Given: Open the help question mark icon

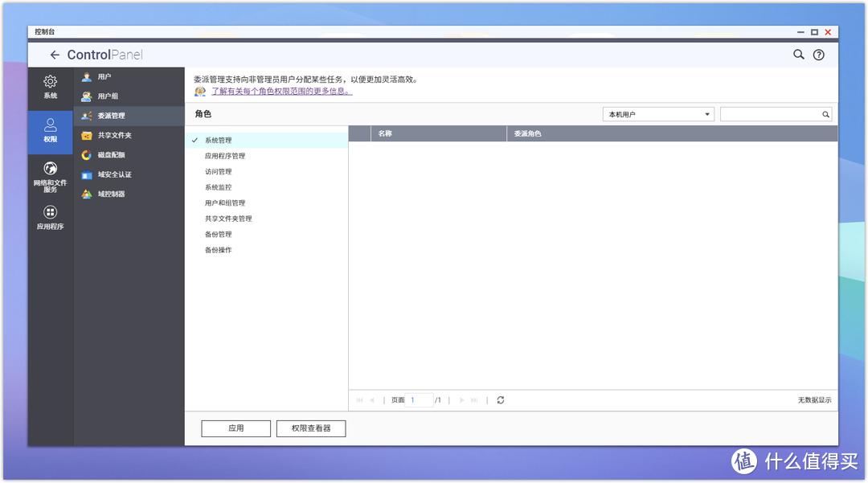Looking at the screenshot, I should [x=818, y=54].
